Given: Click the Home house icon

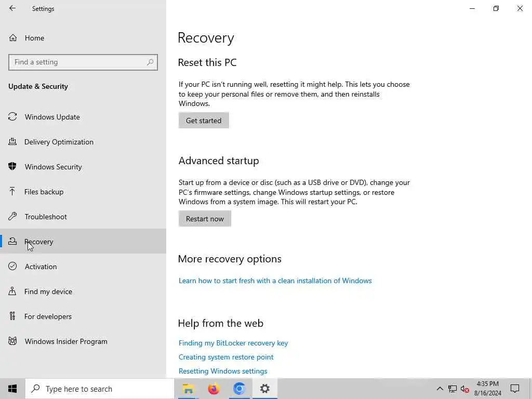Looking at the screenshot, I should click(13, 37).
